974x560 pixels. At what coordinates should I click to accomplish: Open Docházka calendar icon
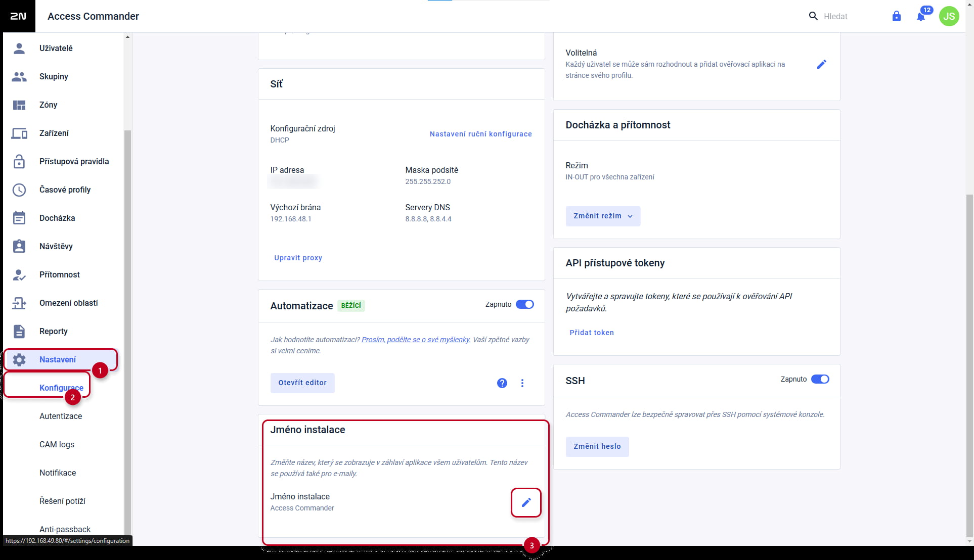click(19, 218)
